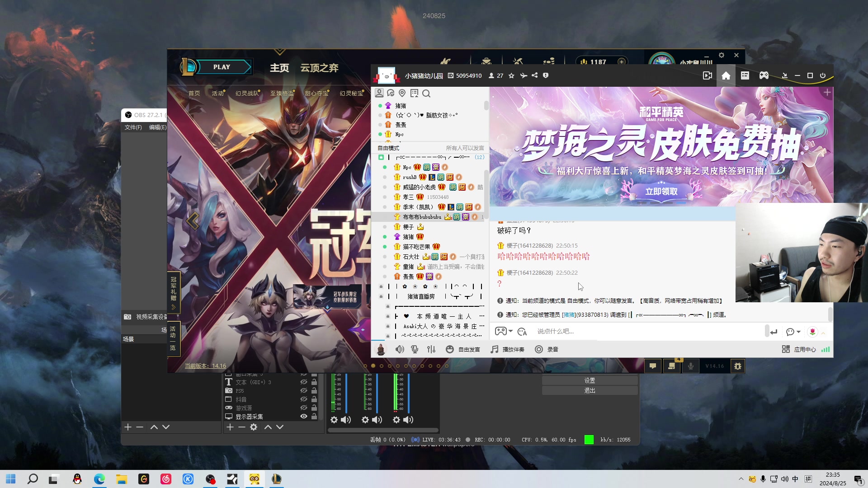
Task: Go to previous League banner with left arrow
Action: [193, 221]
